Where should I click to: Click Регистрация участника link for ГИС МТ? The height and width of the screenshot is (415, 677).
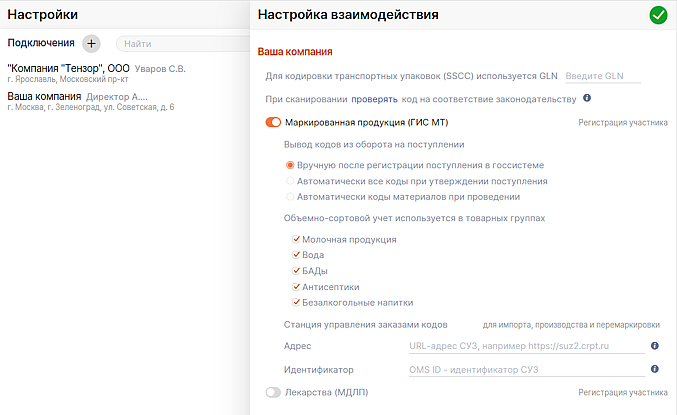pos(623,124)
